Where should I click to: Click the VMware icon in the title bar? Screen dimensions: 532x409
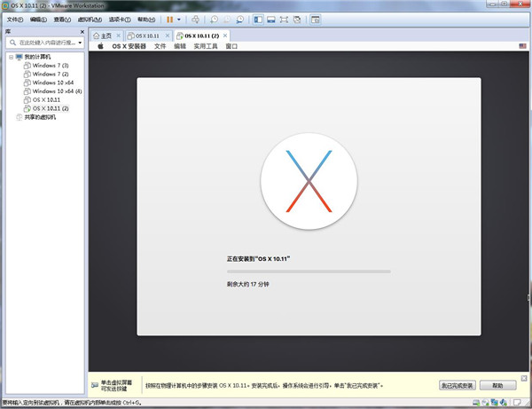pyautogui.click(x=5, y=6)
